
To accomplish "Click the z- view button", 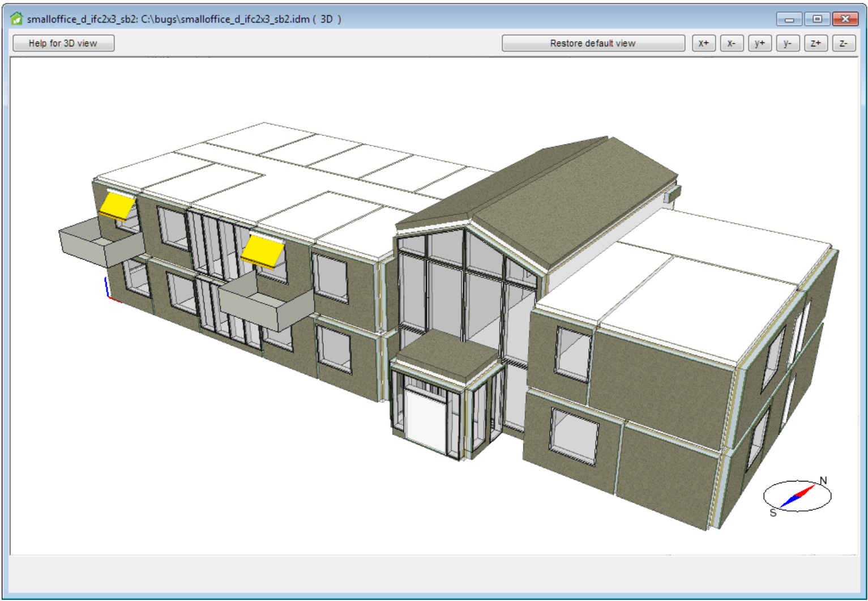I will pyautogui.click(x=843, y=43).
